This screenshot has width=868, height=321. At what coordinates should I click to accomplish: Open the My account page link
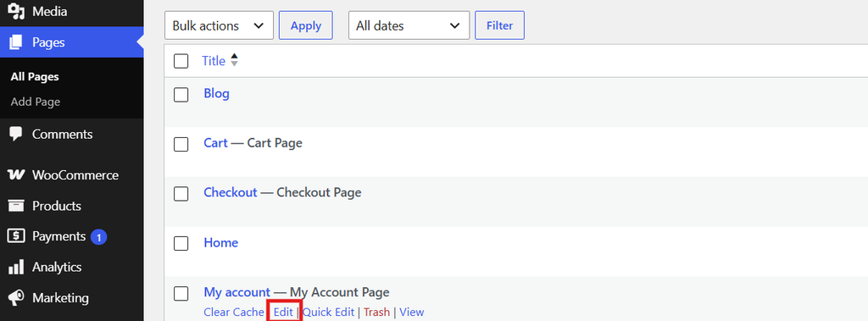[x=237, y=292]
